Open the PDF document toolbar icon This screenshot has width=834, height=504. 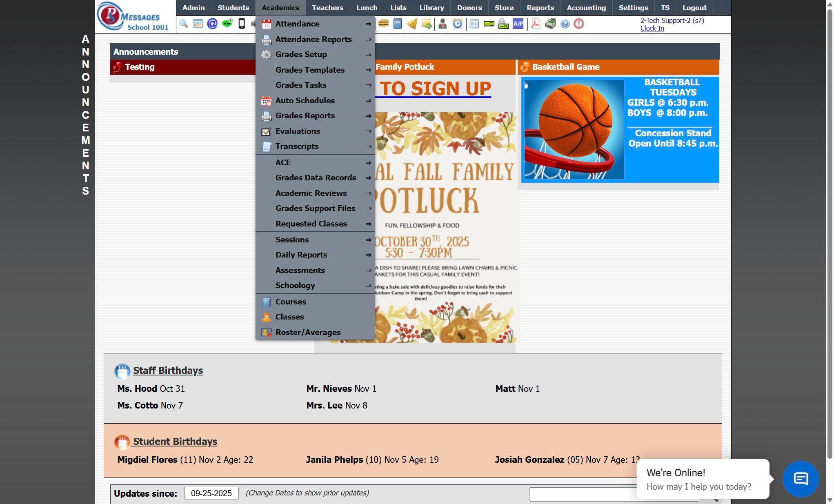coord(536,24)
